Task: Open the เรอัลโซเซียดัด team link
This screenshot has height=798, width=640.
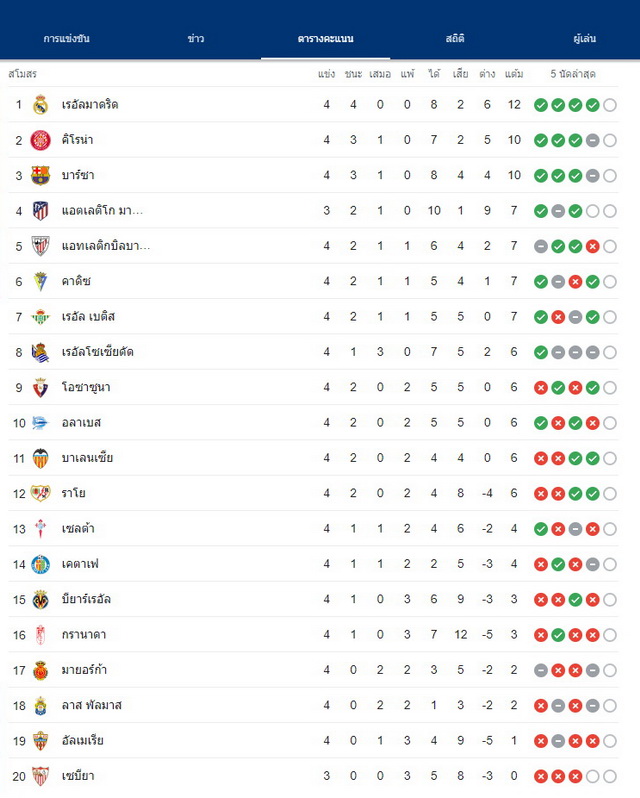Action: (x=98, y=352)
